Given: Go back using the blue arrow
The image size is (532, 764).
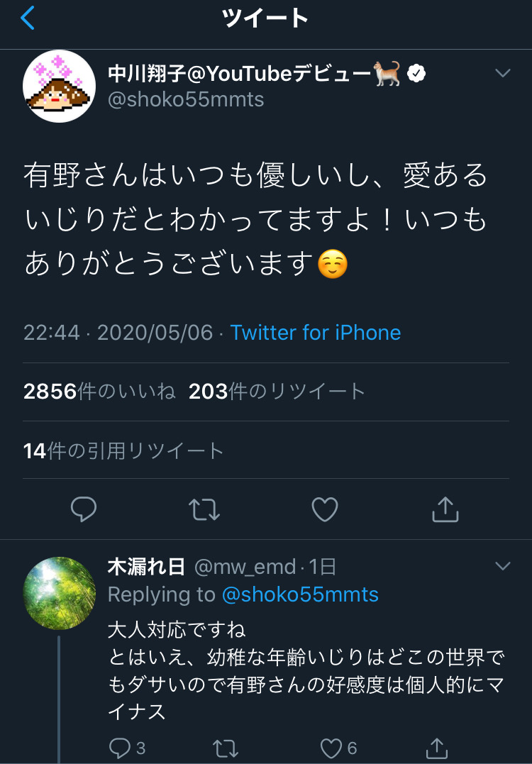Looking at the screenshot, I should pos(28,18).
